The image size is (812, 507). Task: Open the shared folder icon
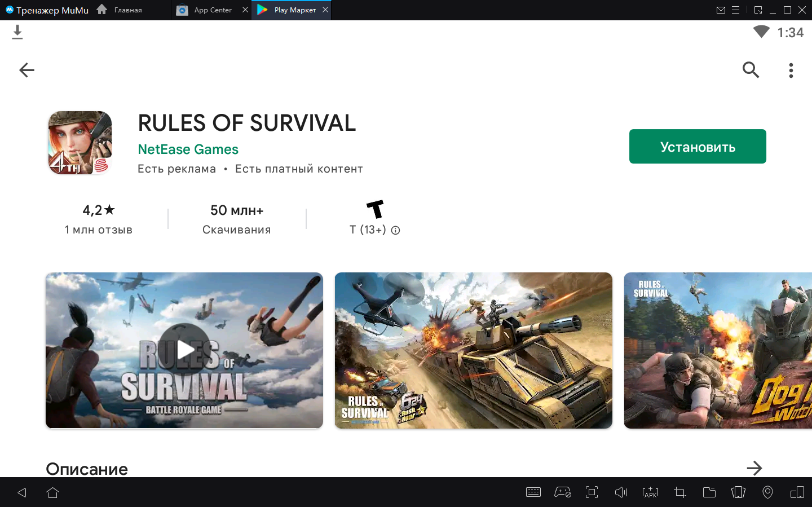point(709,492)
